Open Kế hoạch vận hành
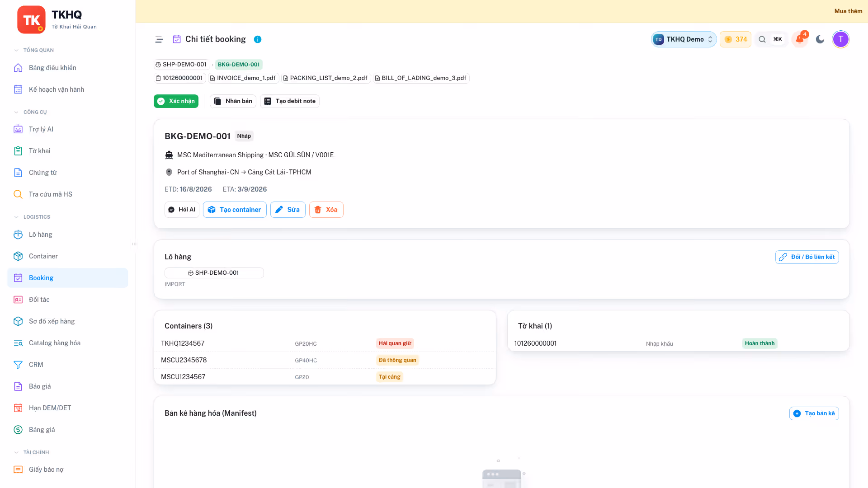Screen dimensions: 868x488 click(68, 89)
